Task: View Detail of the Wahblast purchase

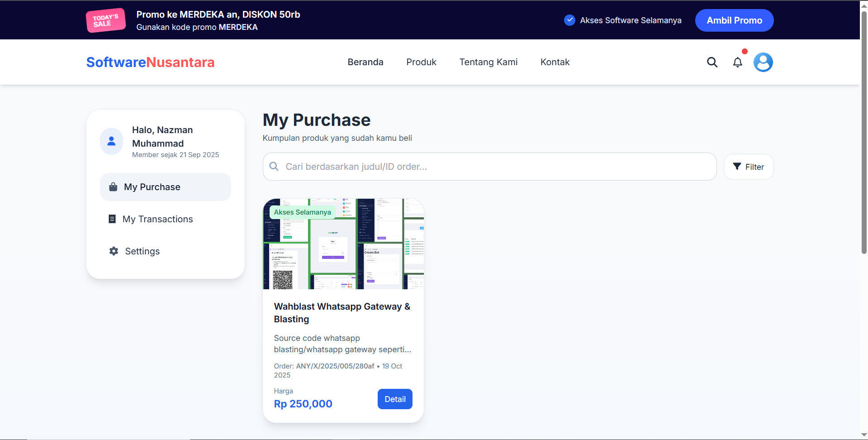Action: tap(394, 399)
